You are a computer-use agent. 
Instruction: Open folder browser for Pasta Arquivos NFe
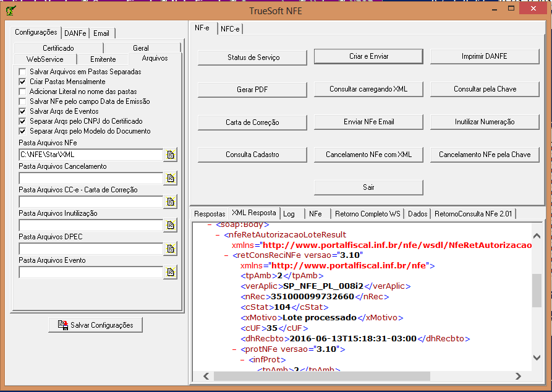pos(171,155)
